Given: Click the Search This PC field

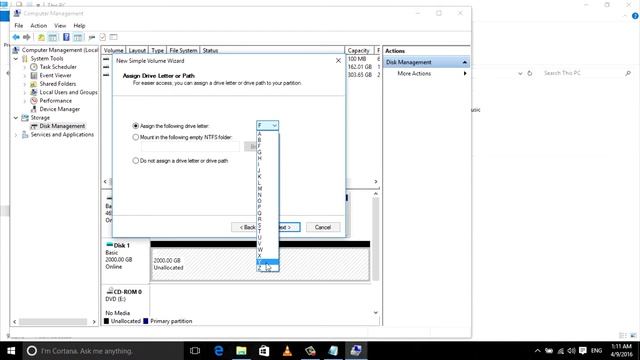Looking at the screenshot, I should [584, 73].
